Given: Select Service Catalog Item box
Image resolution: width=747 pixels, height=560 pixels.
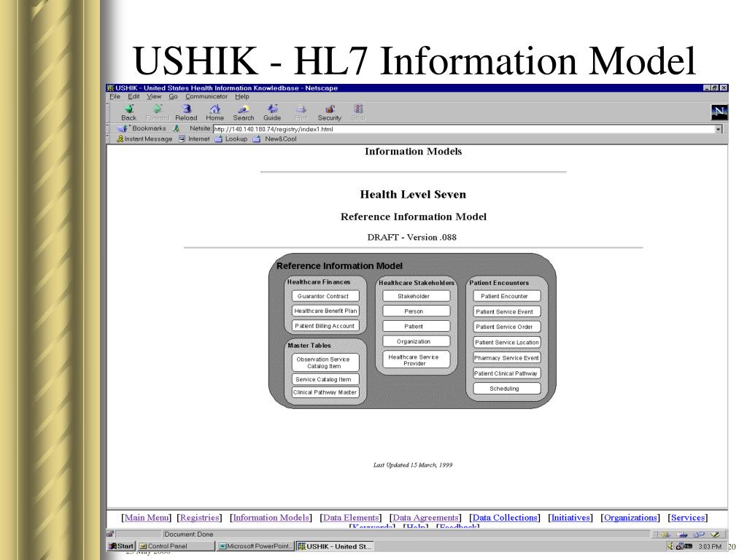Looking at the screenshot, I should tap(325, 379).
